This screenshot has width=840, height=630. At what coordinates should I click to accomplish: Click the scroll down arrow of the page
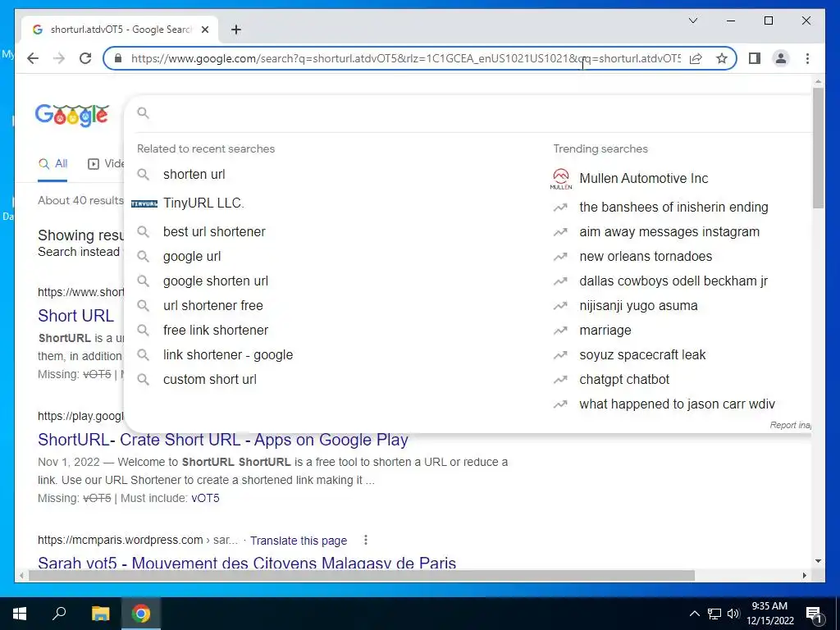click(818, 561)
